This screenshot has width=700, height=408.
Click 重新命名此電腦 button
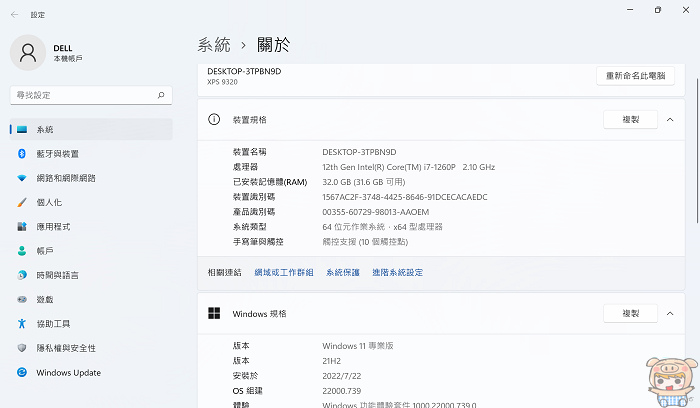635,76
